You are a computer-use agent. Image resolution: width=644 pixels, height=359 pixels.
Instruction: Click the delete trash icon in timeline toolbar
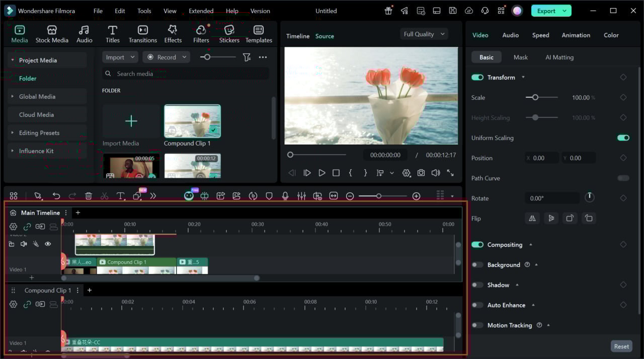(x=89, y=196)
